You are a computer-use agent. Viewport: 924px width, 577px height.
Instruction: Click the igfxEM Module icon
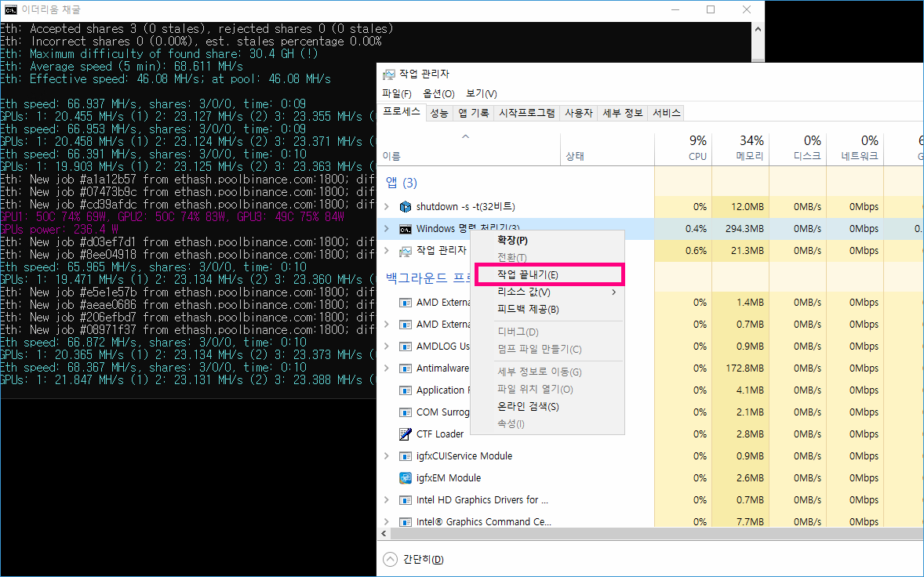point(406,478)
